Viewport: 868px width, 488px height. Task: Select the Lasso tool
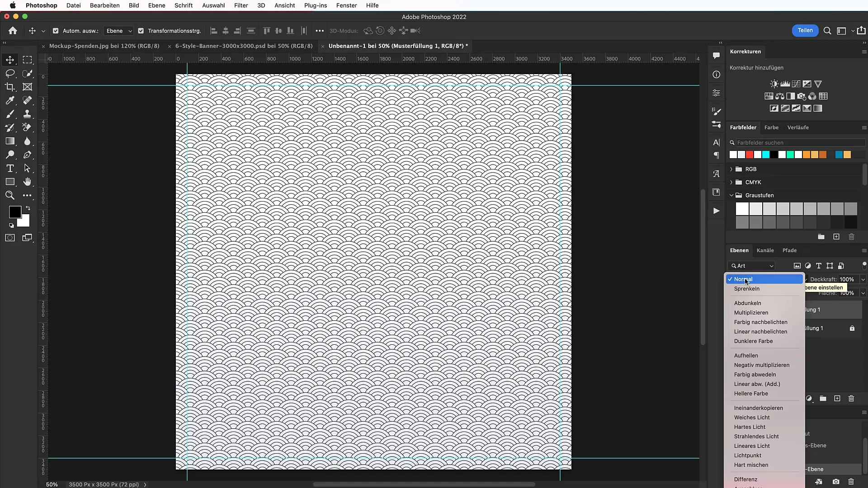tap(10, 73)
